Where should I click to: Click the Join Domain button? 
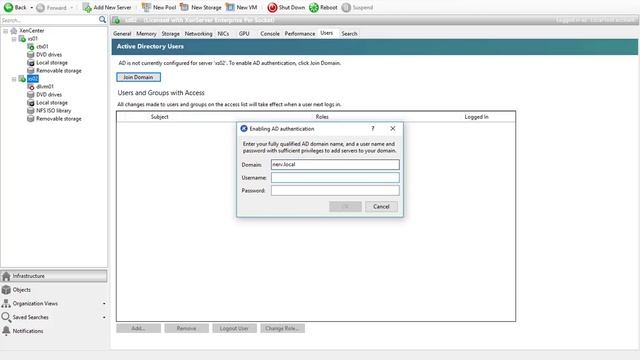[x=138, y=77]
